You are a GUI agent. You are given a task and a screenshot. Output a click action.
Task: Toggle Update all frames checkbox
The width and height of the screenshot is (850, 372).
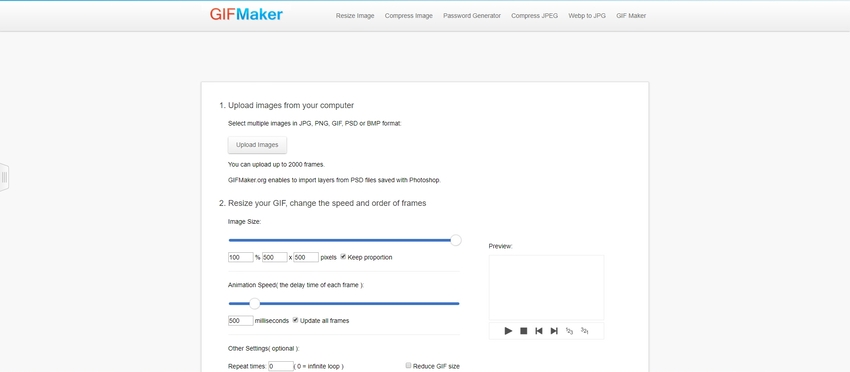click(x=295, y=320)
